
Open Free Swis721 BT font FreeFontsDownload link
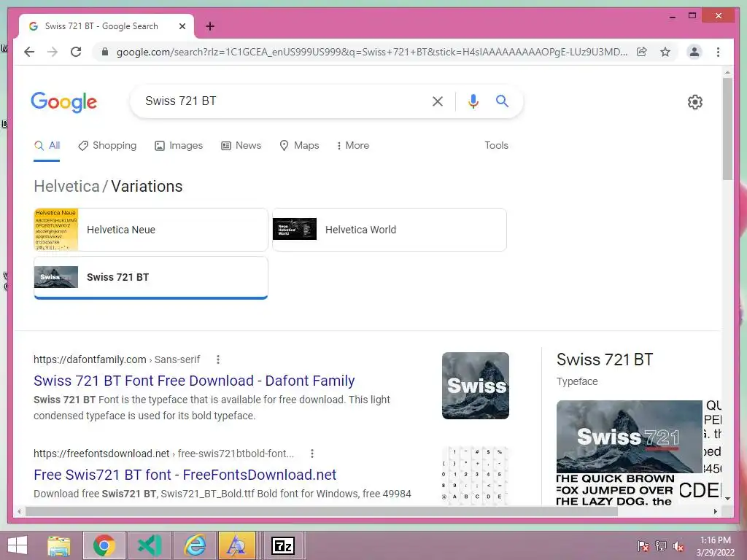tap(185, 475)
